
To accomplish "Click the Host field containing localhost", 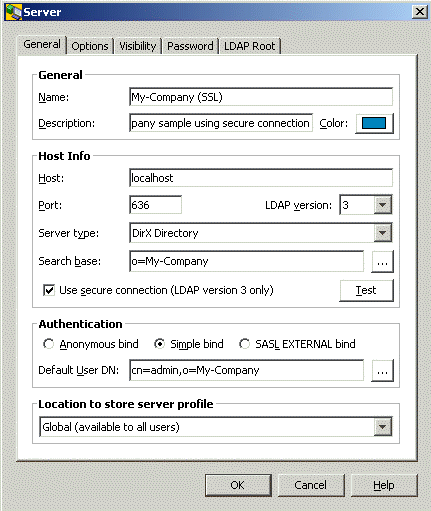I will point(261,178).
